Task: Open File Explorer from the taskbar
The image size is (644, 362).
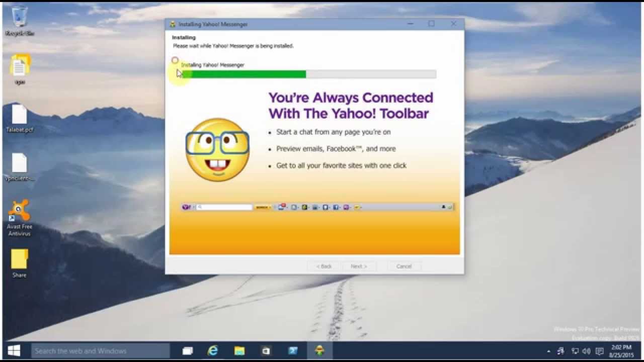Action: click(239, 351)
